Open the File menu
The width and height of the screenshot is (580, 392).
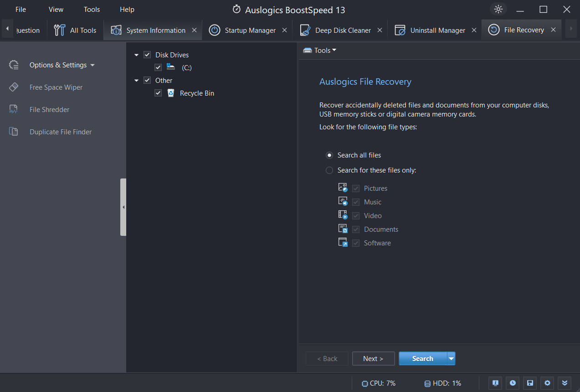21,9
